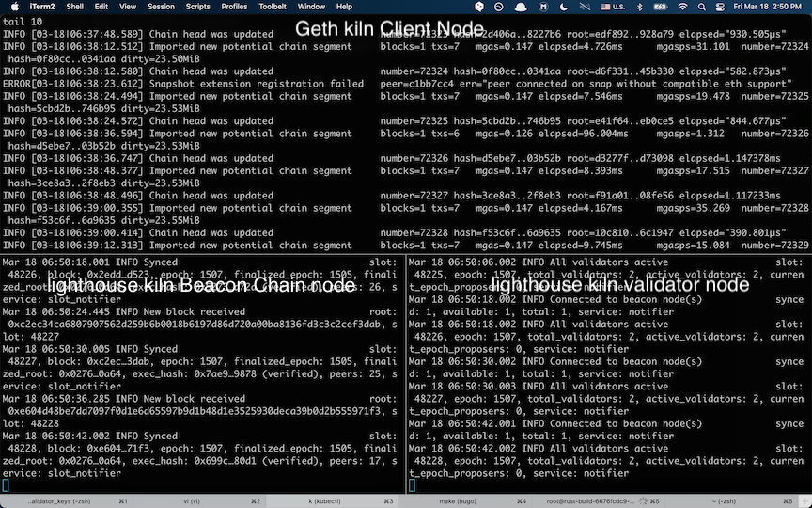Open the Edit menu
Screen dimensions: 812x508
101,7
